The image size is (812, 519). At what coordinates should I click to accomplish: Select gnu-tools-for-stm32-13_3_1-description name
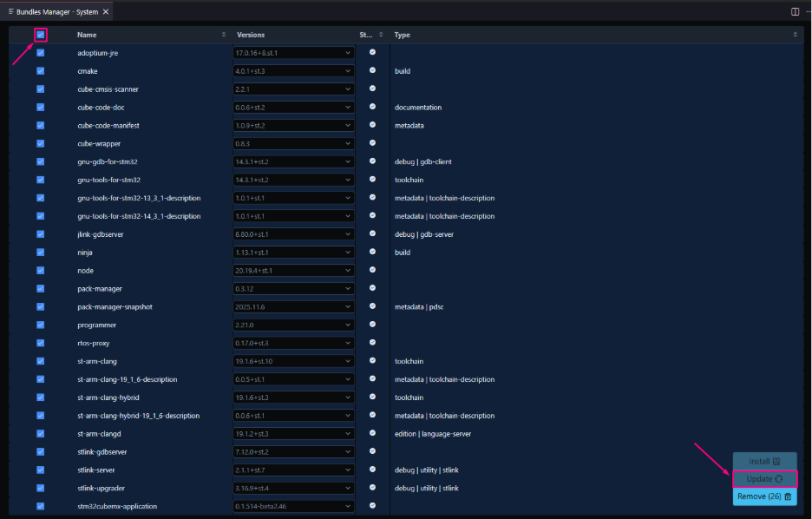pyautogui.click(x=139, y=198)
